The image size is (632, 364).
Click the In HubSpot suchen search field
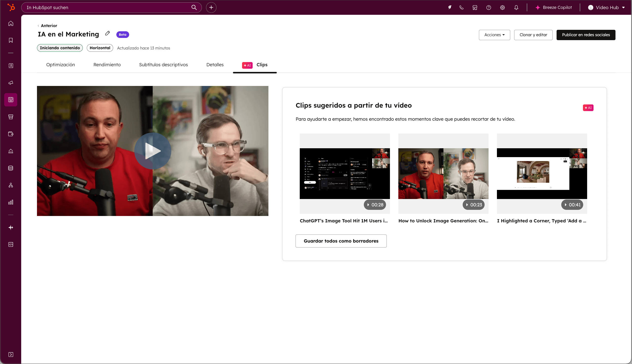click(x=107, y=7)
